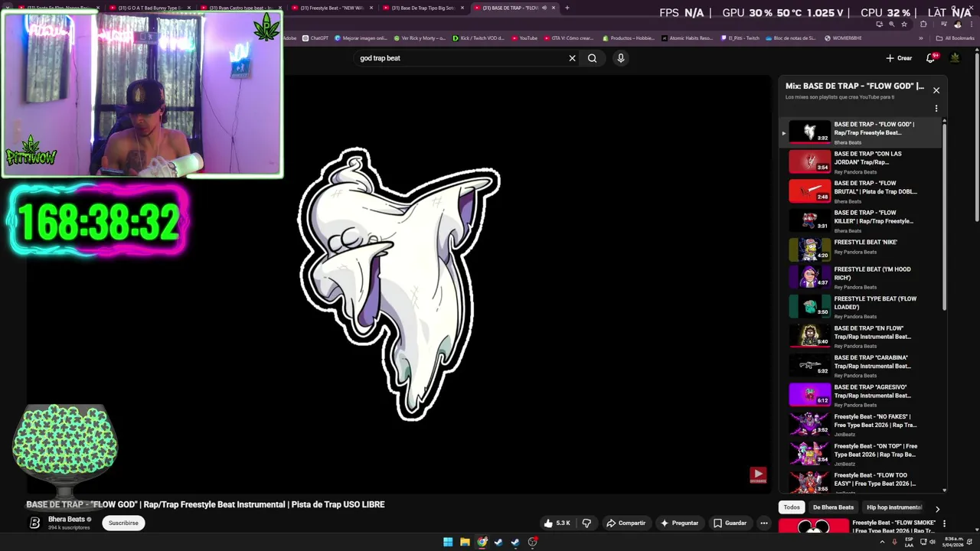
Task: Select the De Bhera Beats filter chip
Action: click(x=833, y=507)
